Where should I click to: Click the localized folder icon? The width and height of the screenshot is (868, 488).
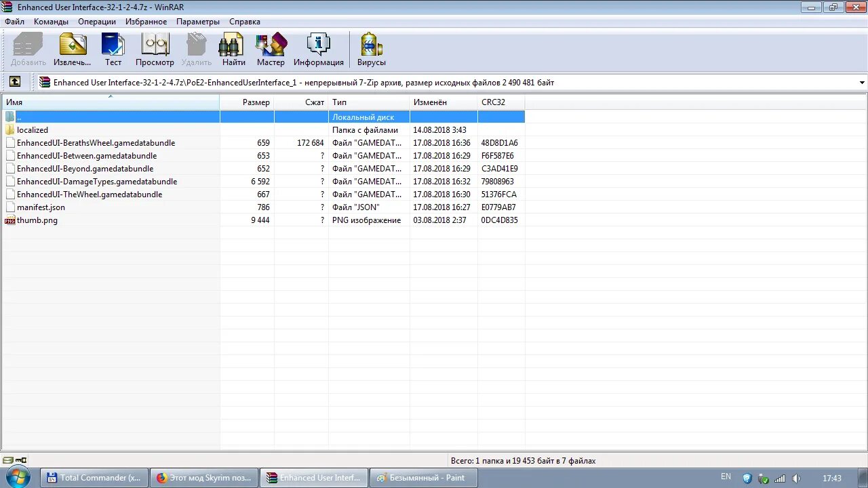coord(10,130)
